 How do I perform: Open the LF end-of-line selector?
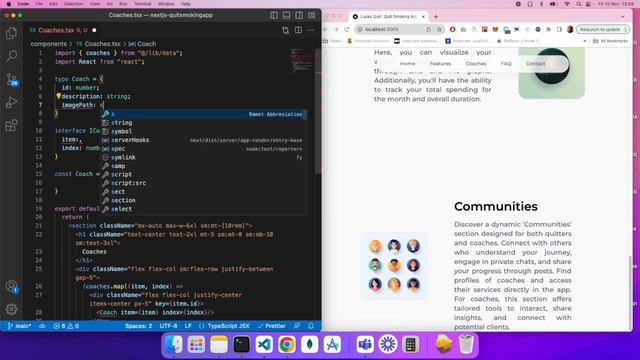pyautogui.click(x=188, y=326)
